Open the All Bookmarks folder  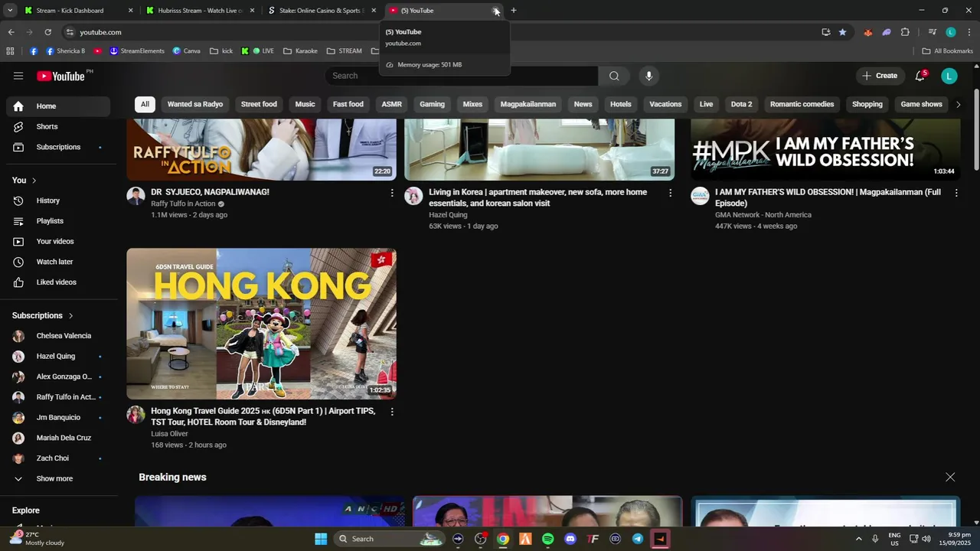(948, 51)
